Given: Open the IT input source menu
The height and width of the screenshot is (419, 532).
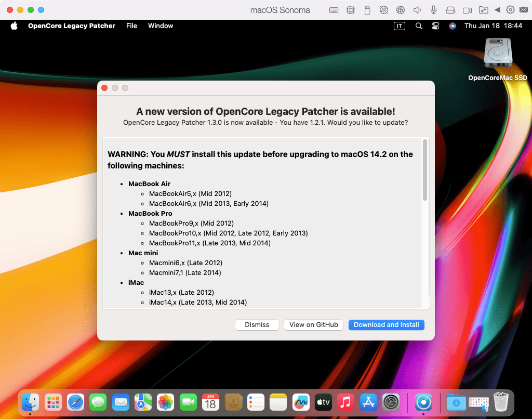Looking at the screenshot, I should point(399,26).
